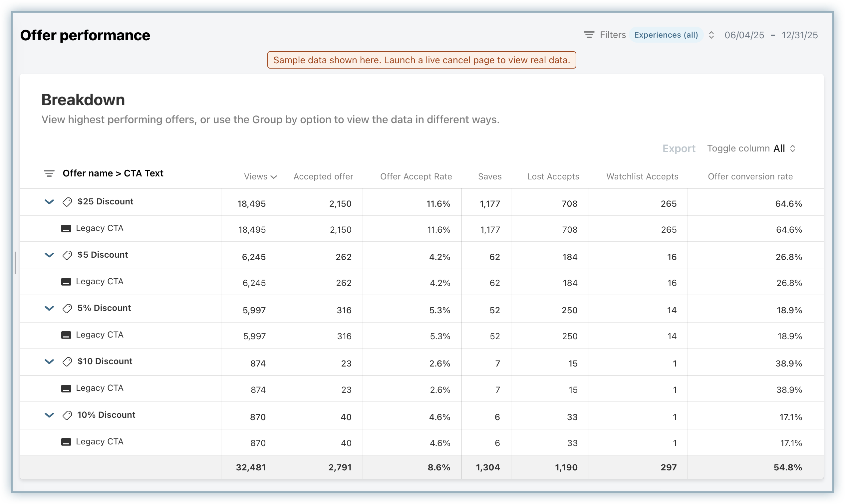Click the Offer conversion rate column header
The height and width of the screenshot is (504, 845).
(750, 177)
